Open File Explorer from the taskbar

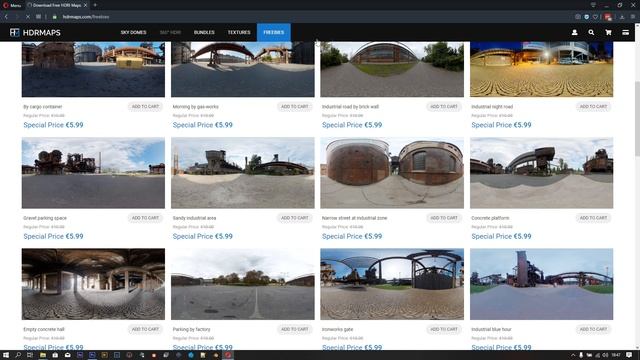click(x=42, y=355)
